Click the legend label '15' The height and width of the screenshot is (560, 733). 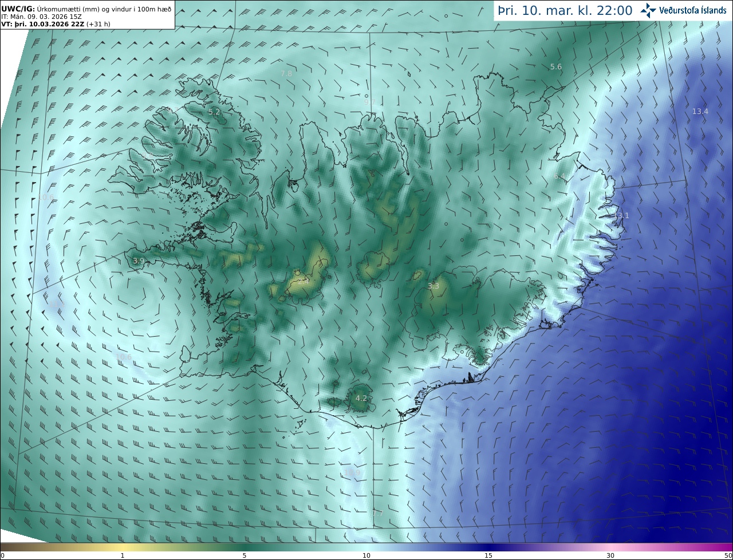(488, 555)
